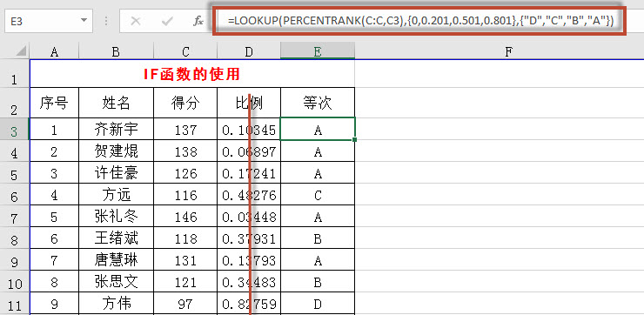The width and height of the screenshot is (644, 315).
Task: Select score cell 146
Action: [x=185, y=216]
